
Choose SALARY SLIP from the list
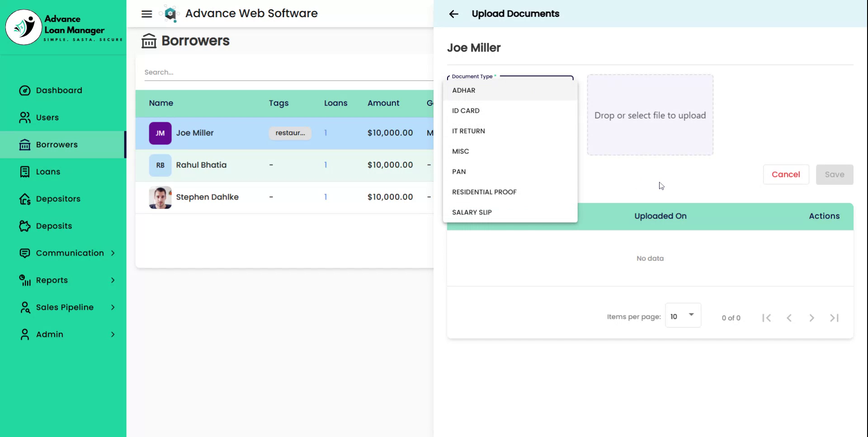(472, 213)
